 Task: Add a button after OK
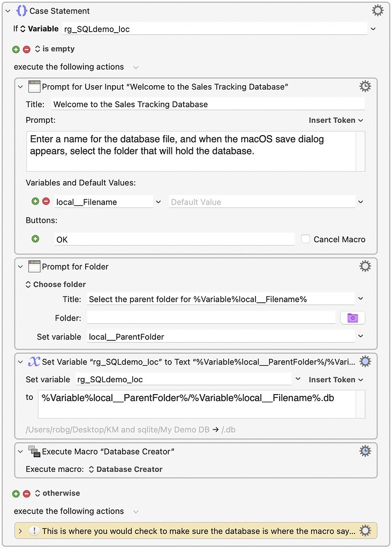pyautogui.click(x=35, y=239)
